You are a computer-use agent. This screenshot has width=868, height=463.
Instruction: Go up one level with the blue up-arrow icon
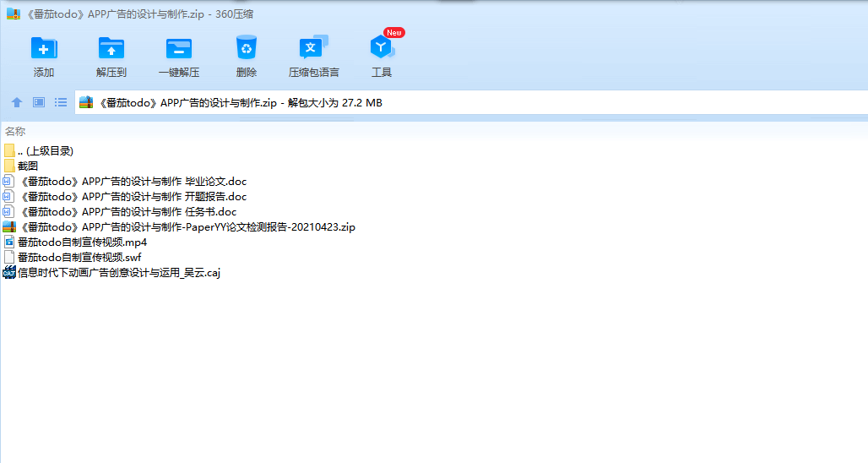(17, 102)
